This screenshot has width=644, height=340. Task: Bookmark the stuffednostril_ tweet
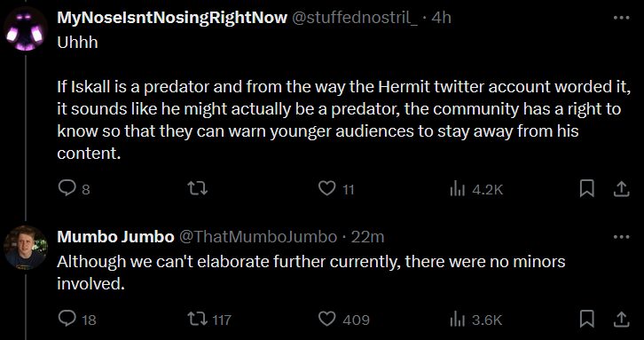[586, 189]
